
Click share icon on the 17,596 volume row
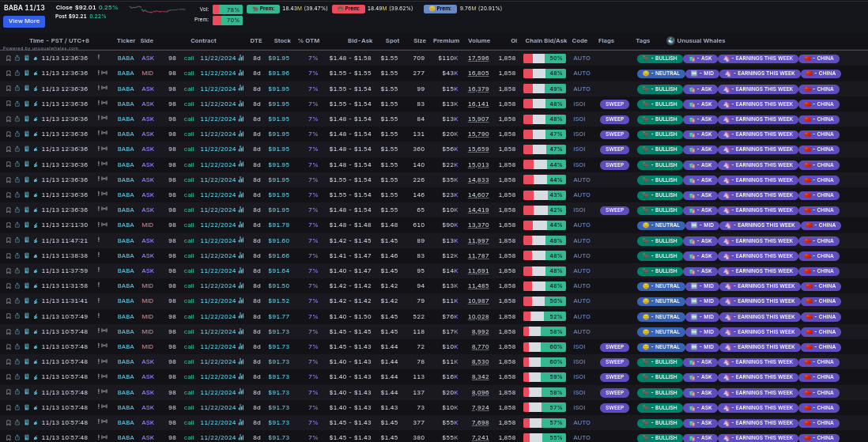tap(17, 59)
